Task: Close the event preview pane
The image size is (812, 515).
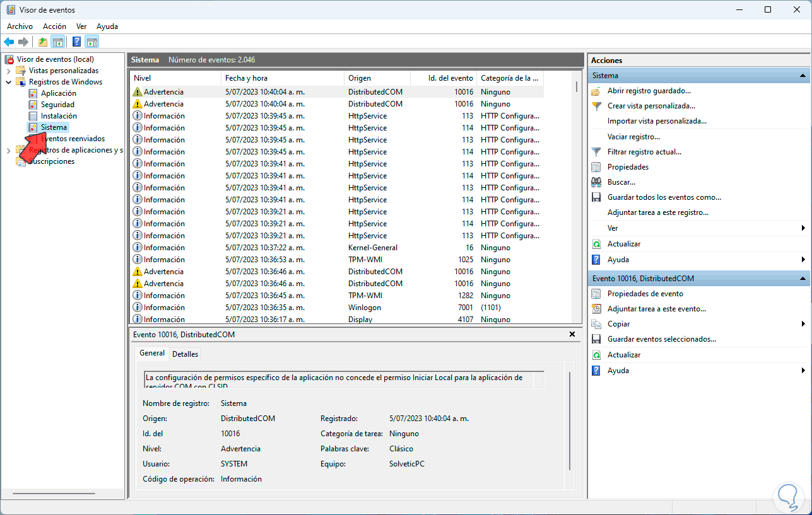Action: [x=572, y=335]
